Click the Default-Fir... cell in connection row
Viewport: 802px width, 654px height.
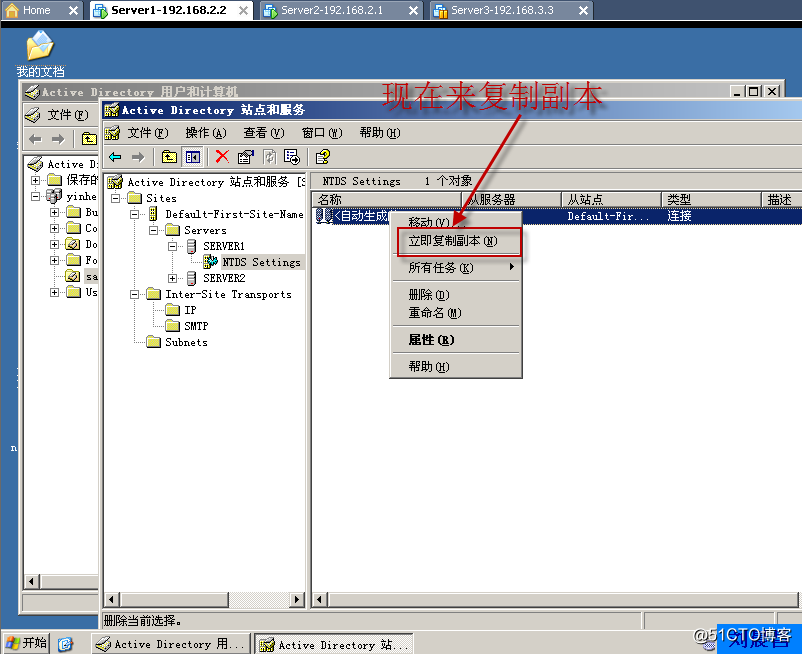pos(608,216)
